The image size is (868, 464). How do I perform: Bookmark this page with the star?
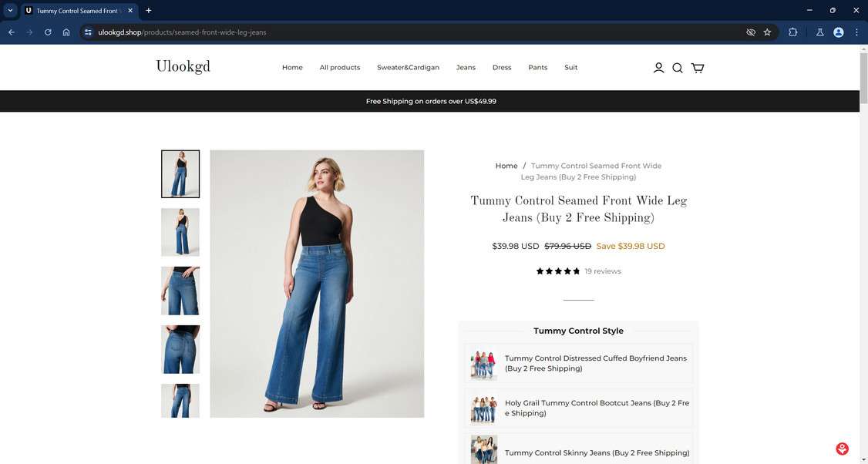(x=767, y=32)
